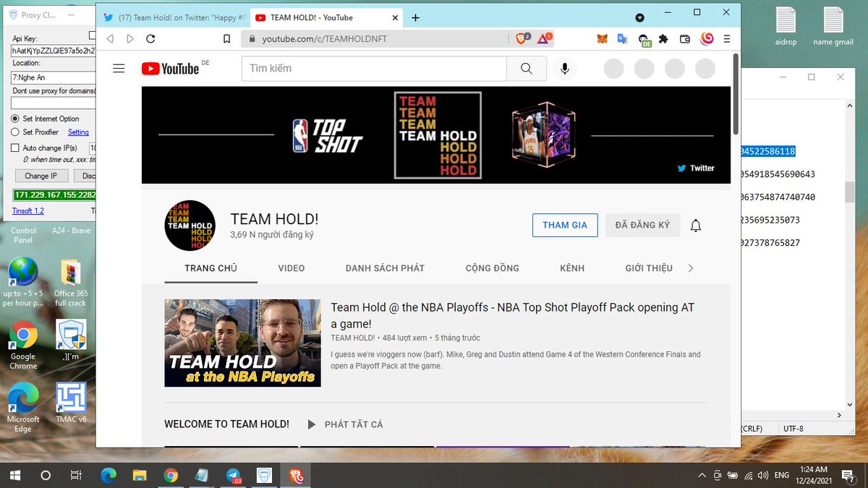This screenshot has width=868, height=488.
Task: Open the GIỚI THIỆU tab
Action: pyautogui.click(x=649, y=268)
